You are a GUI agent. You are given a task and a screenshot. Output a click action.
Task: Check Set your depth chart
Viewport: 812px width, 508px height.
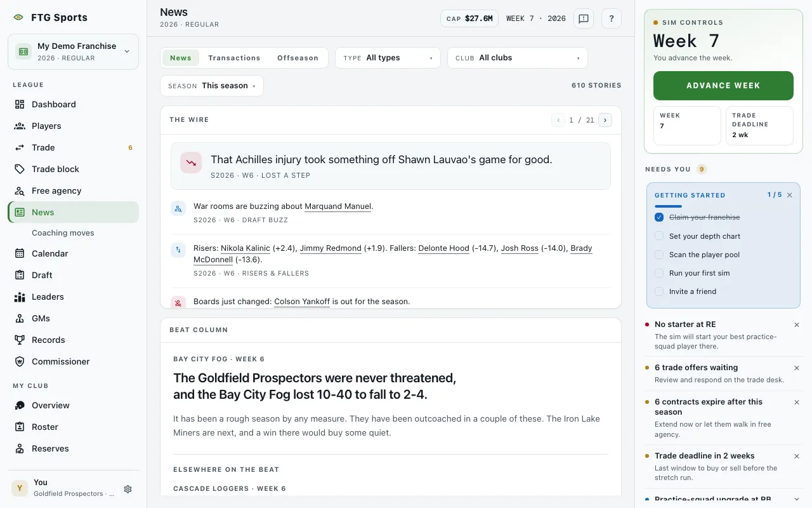(659, 236)
